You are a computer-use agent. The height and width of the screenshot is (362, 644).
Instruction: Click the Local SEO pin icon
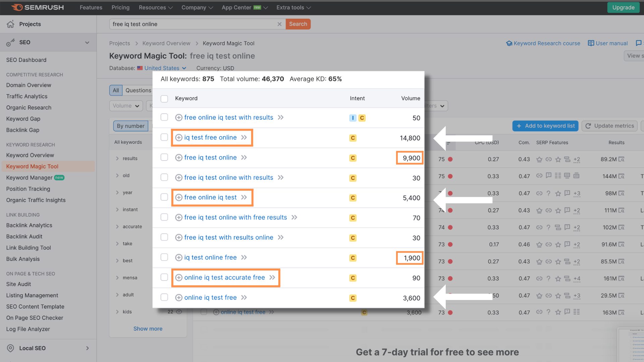(x=10, y=348)
